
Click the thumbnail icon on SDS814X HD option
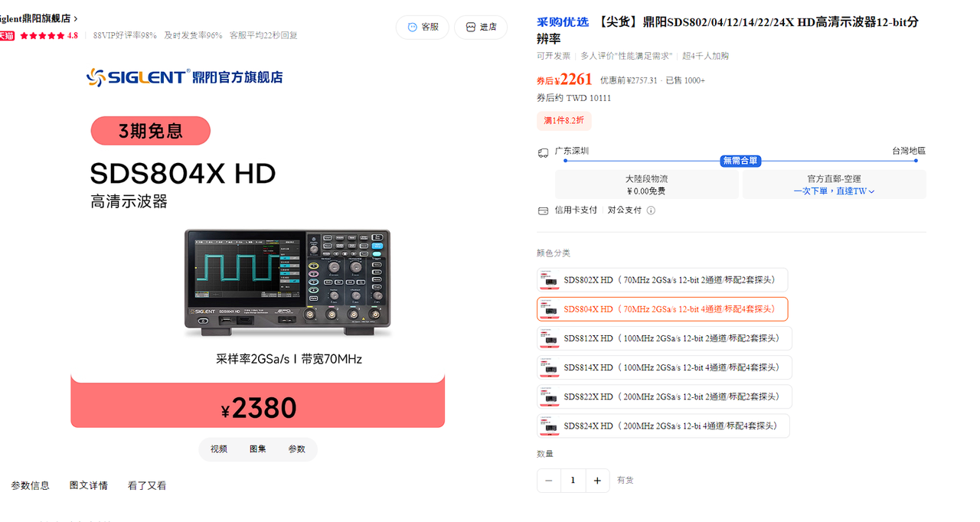[549, 367]
